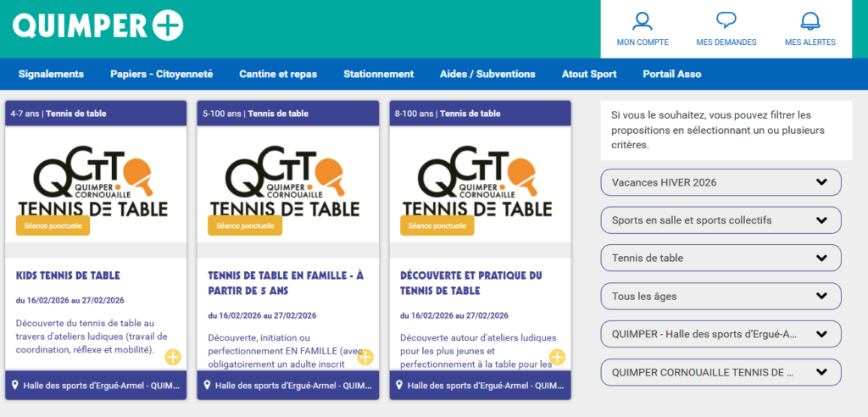Click Séance ponctuelle badge on family card
This screenshot has height=417, width=868.
[x=244, y=225]
